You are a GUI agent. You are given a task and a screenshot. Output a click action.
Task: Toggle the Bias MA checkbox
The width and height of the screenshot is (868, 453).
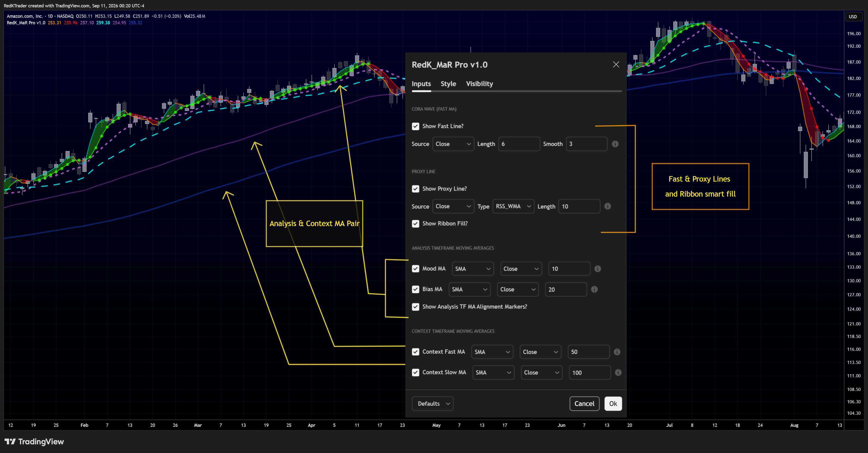415,289
